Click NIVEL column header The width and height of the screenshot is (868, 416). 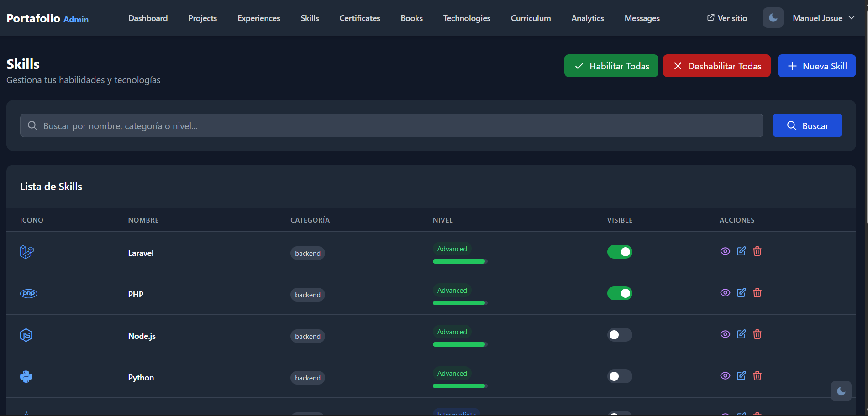[443, 220]
